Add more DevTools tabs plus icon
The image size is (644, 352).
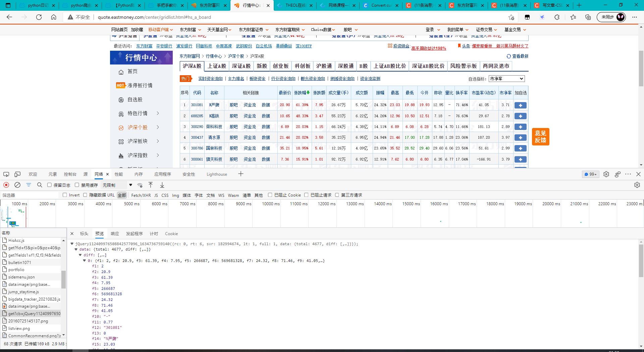[241, 174]
